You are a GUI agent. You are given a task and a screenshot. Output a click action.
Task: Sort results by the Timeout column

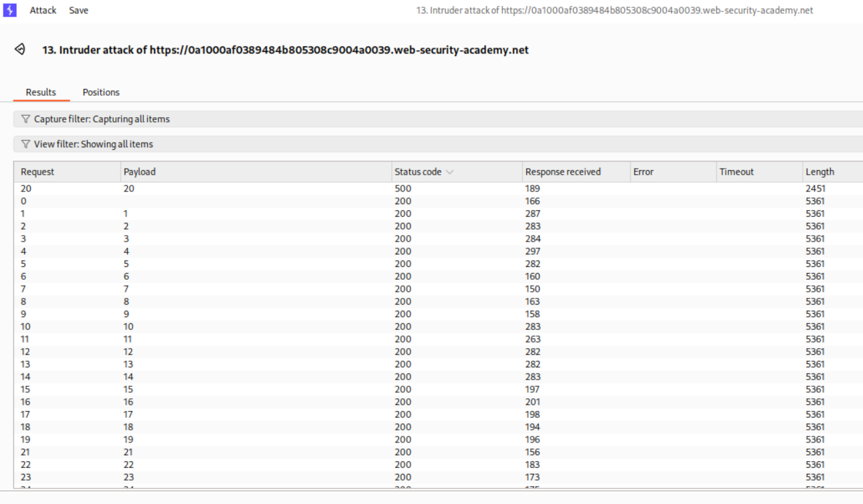point(736,171)
